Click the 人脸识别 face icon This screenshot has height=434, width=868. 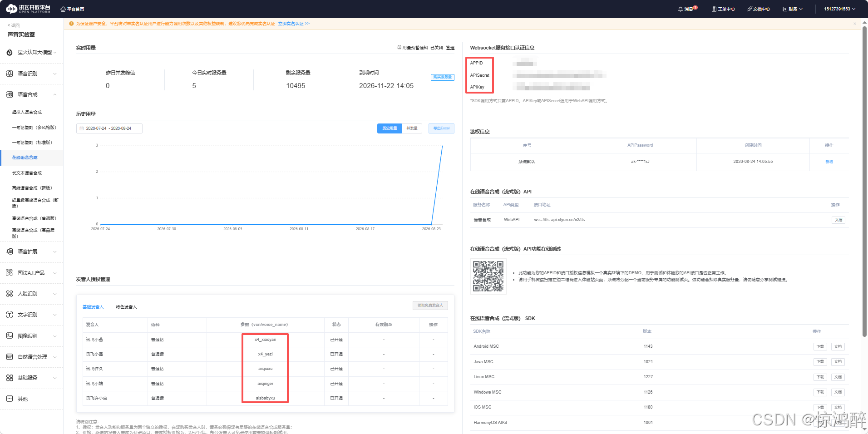(x=10, y=294)
